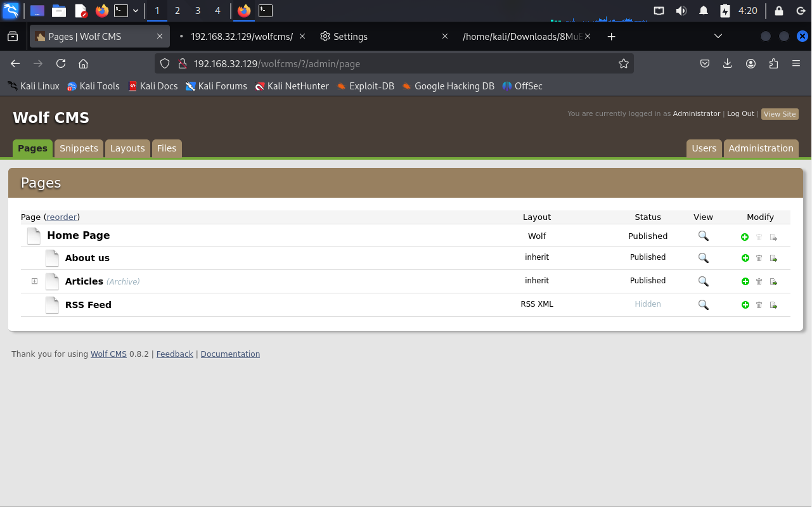Show site security shield information
This screenshot has height=507, width=812.
[x=165, y=63]
